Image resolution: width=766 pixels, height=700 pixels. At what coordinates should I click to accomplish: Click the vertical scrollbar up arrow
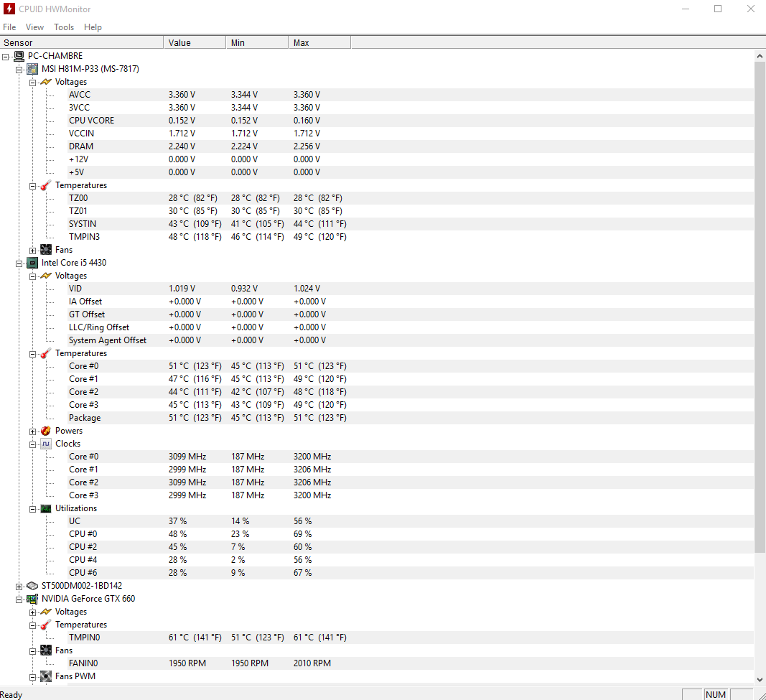[x=760, y=56]
